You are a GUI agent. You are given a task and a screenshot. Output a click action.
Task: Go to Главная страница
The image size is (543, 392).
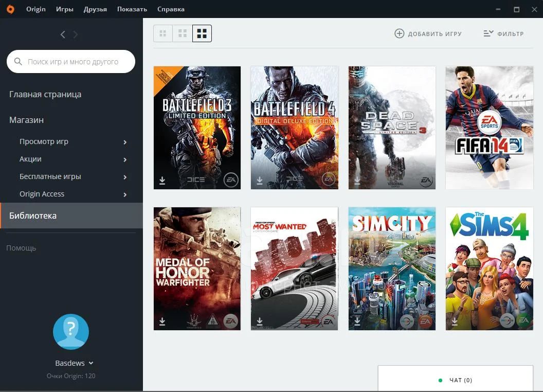pos(45,94)
